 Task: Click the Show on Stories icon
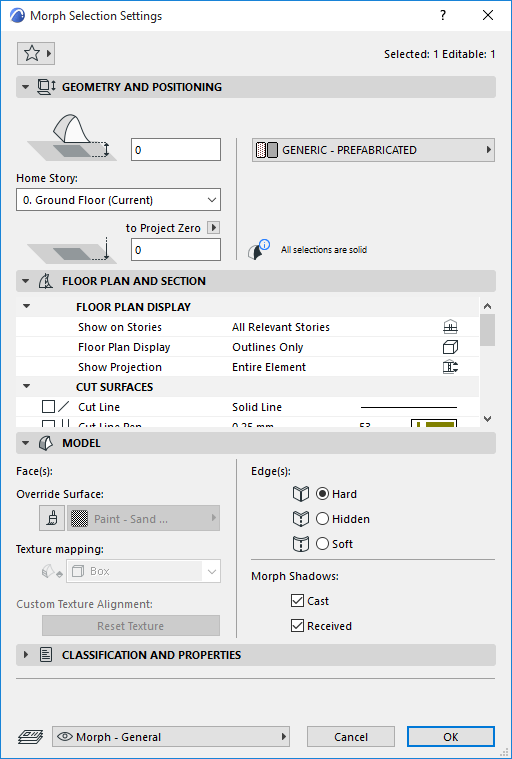coord(450,327)
